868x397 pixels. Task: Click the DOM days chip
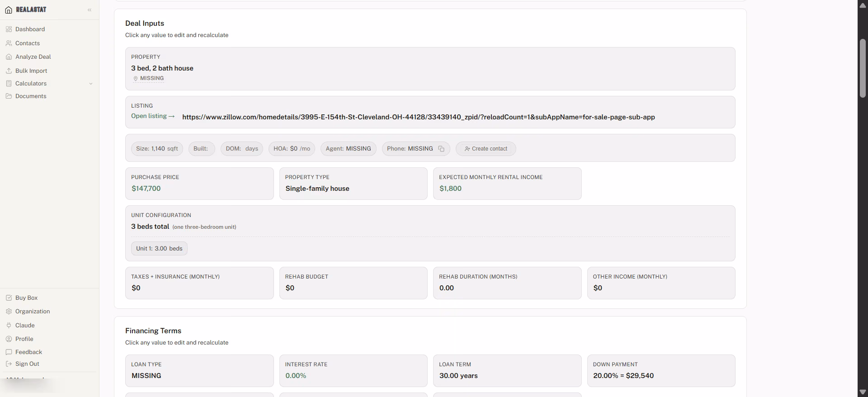242,149
